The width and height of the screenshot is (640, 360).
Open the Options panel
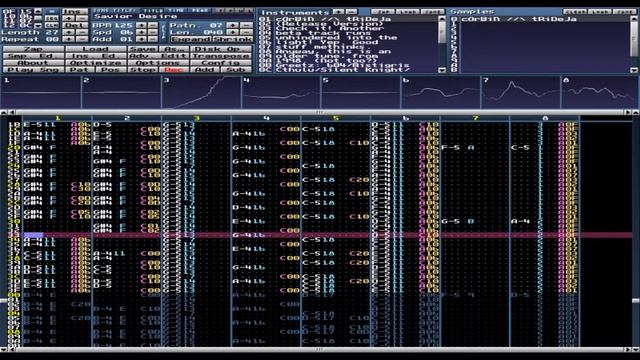[x=158, y=63]
